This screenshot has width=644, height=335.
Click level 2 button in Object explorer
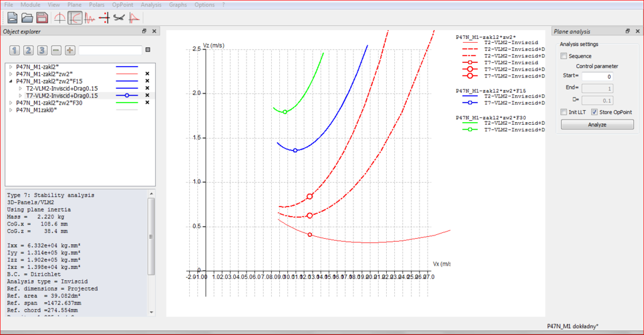point(29,50)
